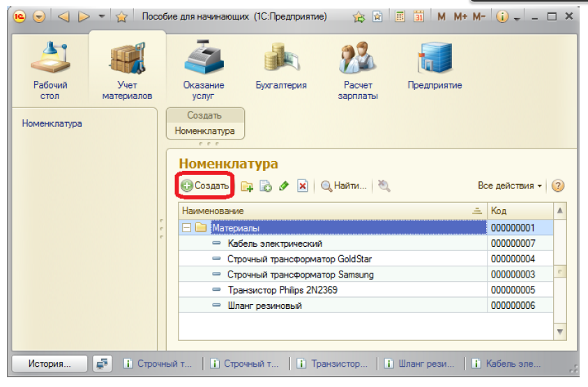Open the calendar icon

(419, 17)
